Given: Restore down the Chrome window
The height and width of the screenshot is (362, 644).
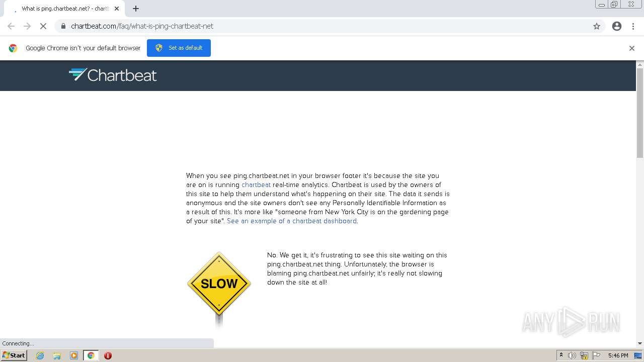Looking at the screenshot, I should point(614,5).
